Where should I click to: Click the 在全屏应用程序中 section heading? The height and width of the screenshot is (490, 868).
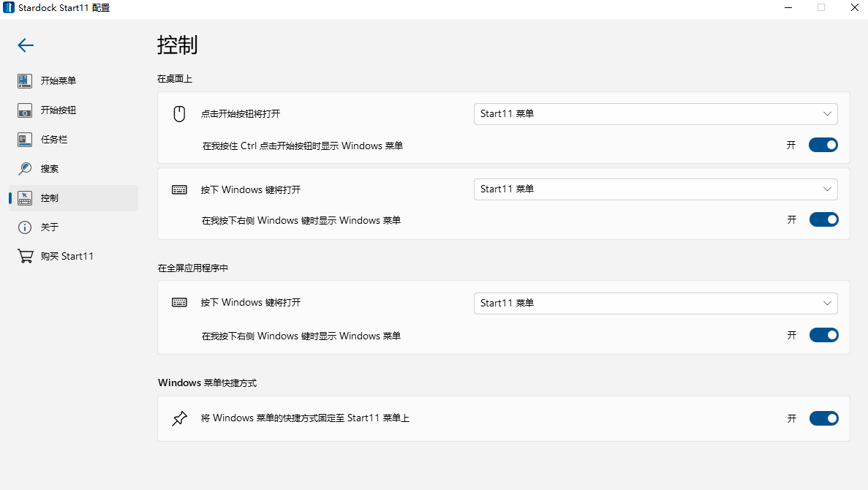[192, 268]
